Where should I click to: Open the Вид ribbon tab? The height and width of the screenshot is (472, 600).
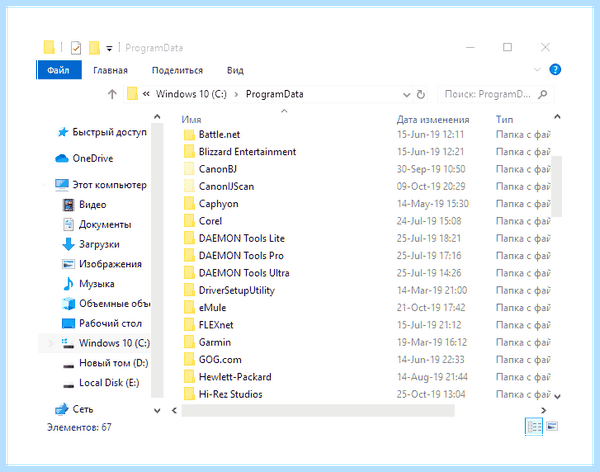[235, 70]
